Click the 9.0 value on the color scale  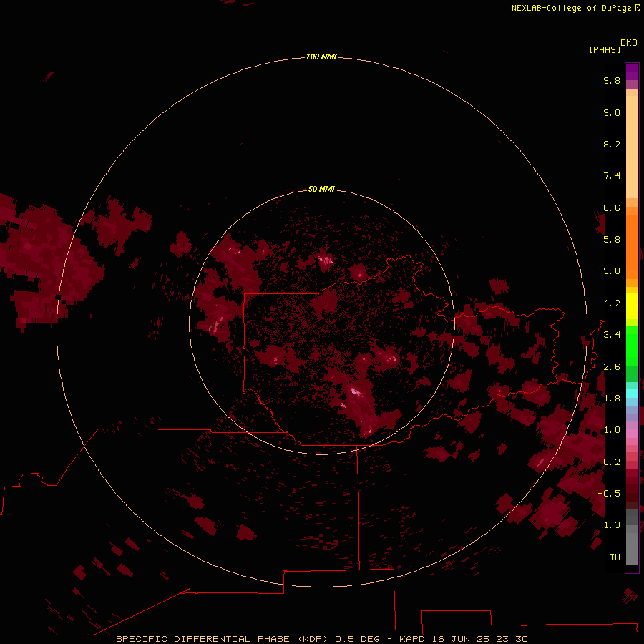point(612,112)
